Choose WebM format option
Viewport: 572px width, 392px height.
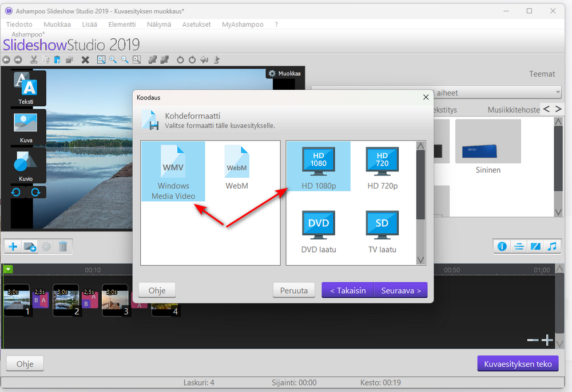pos(237,167)
